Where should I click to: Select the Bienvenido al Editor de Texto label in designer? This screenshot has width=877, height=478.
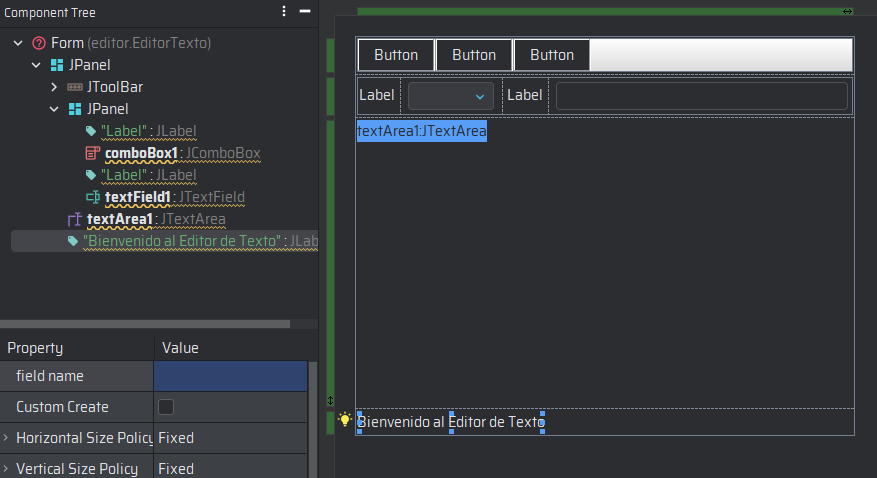click(451, 422)
